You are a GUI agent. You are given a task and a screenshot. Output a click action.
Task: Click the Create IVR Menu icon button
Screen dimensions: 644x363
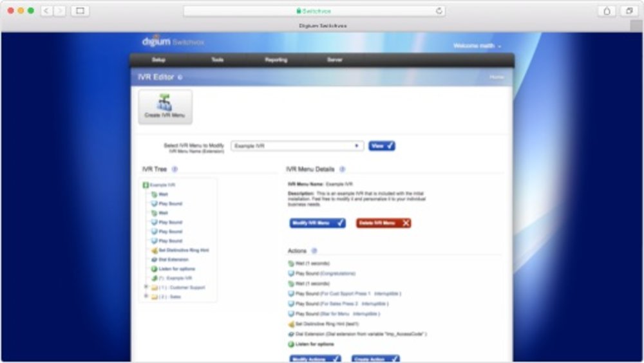pos(165,107)
